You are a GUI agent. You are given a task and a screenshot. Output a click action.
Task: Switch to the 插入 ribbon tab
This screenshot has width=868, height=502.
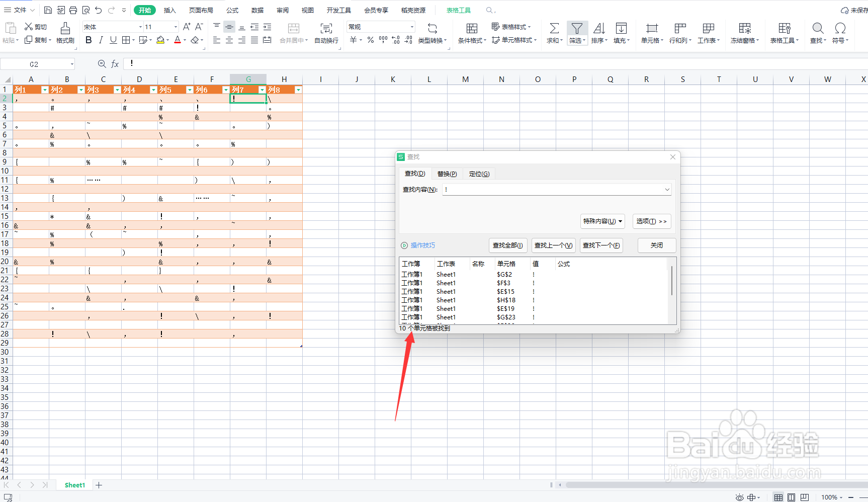point(170,10)
